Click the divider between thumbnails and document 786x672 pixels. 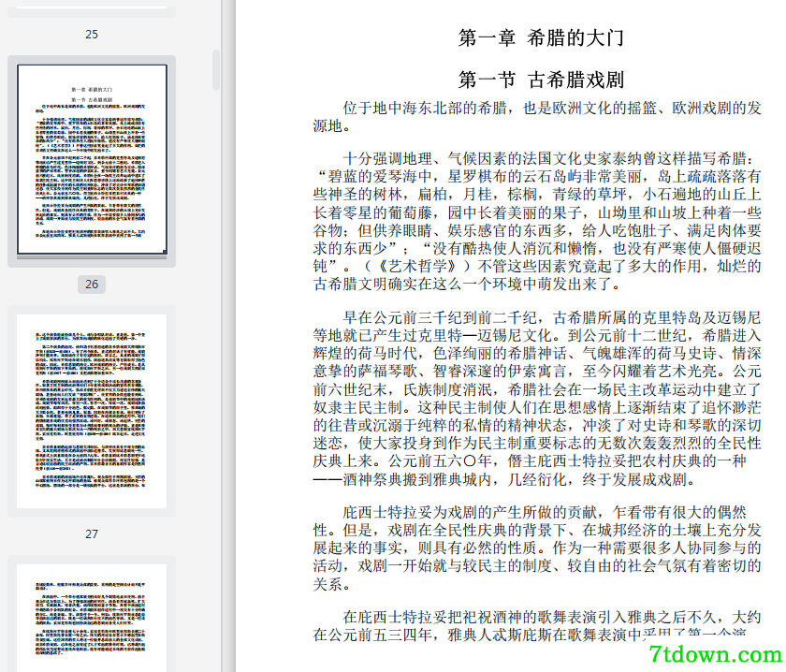point(228,336)
